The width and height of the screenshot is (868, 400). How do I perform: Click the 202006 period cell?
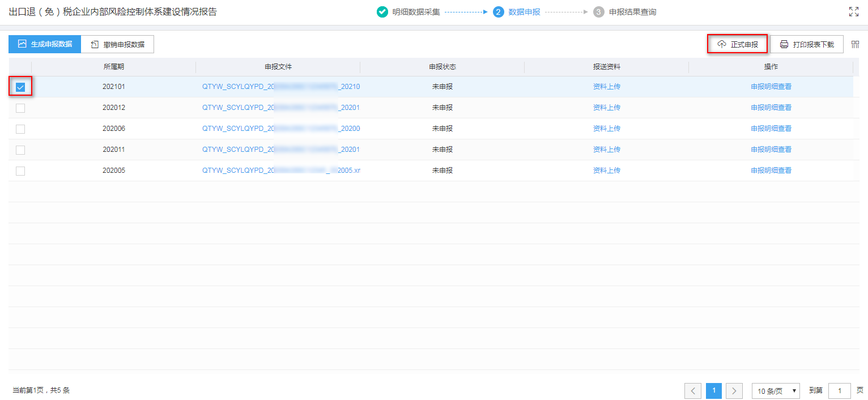pos(114,129)
